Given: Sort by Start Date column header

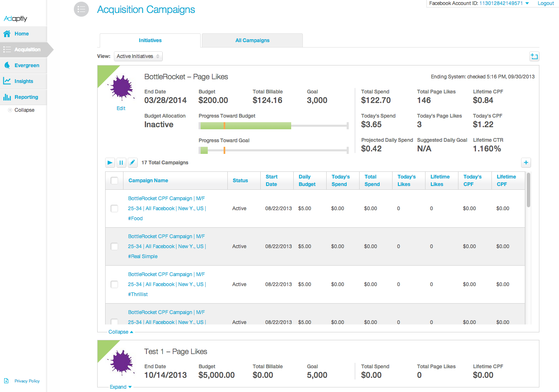Looking at the screenshot, I should (272, 181).
